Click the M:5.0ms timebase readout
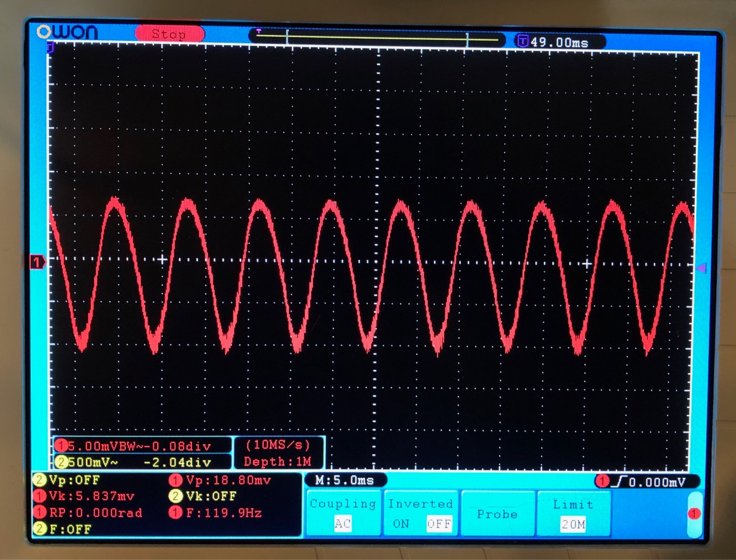 click(345, 480)
